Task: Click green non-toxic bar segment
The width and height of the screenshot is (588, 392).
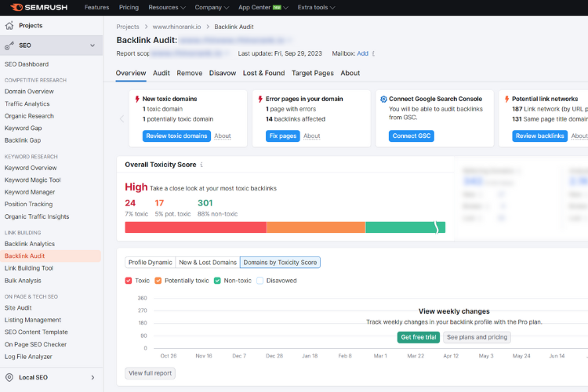Action: tap(405, 227)
